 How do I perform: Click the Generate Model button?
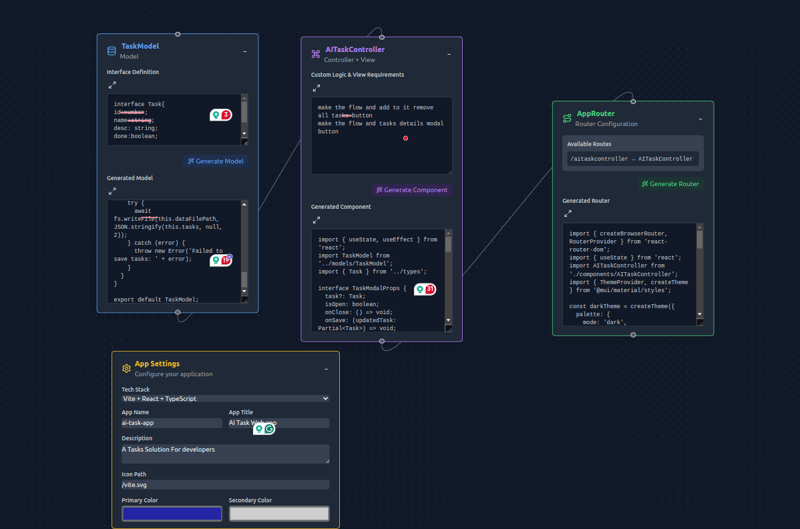[216, 161]
